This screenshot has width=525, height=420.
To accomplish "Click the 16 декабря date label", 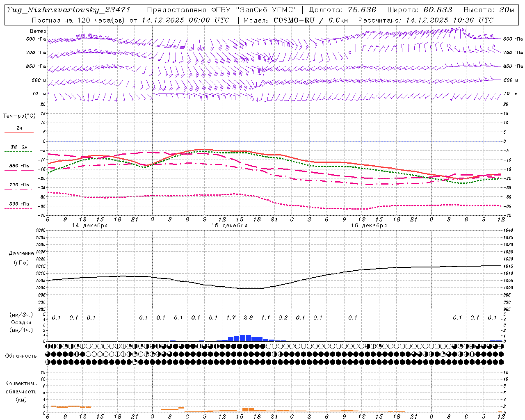I will tap(369, 226).
